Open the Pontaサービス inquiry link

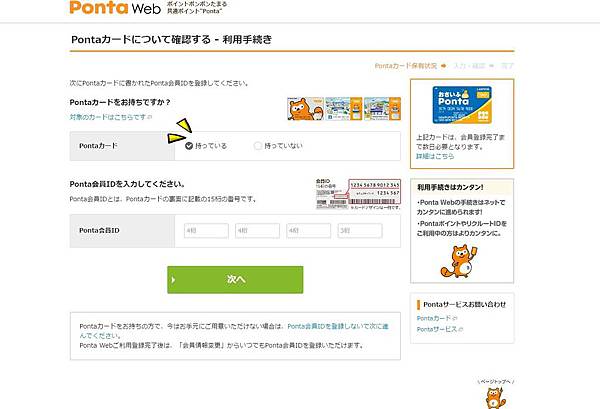[437, 329]
